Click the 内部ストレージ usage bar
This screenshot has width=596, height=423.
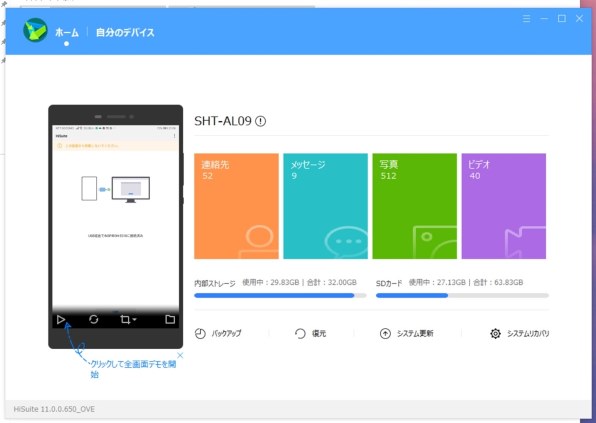(x=281, y=295)
